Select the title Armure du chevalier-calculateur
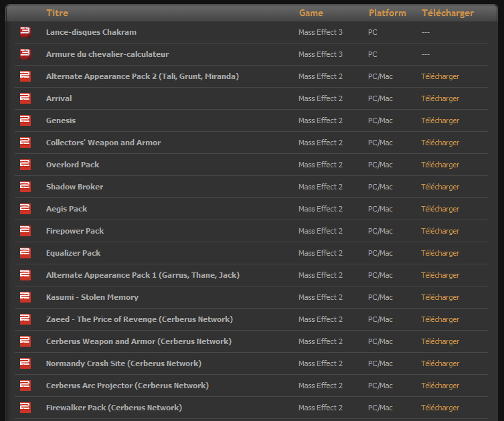 click(x=107, y=54)
